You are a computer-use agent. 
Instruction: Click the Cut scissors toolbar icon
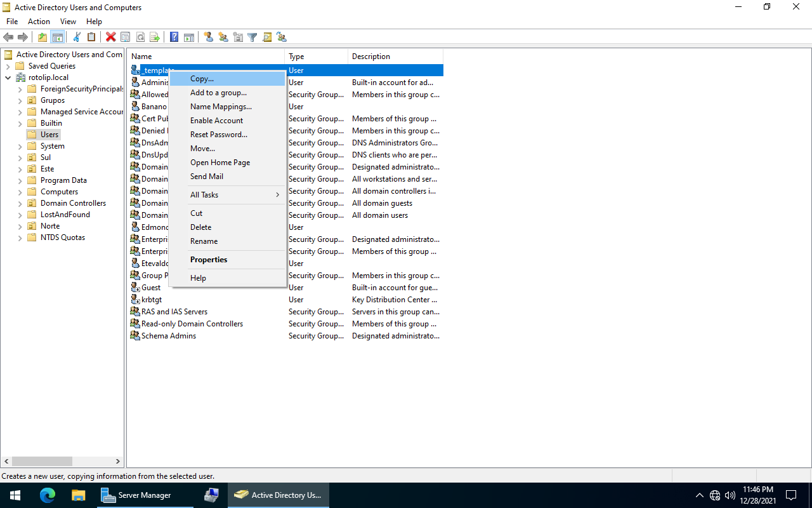(x=77, y=37)
